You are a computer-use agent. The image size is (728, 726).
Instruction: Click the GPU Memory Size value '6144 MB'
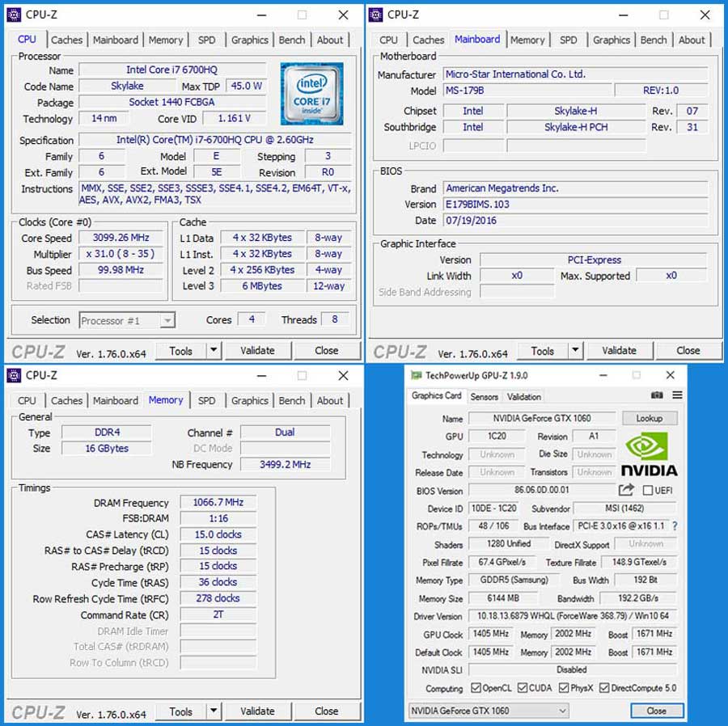[x=503, y=598]
